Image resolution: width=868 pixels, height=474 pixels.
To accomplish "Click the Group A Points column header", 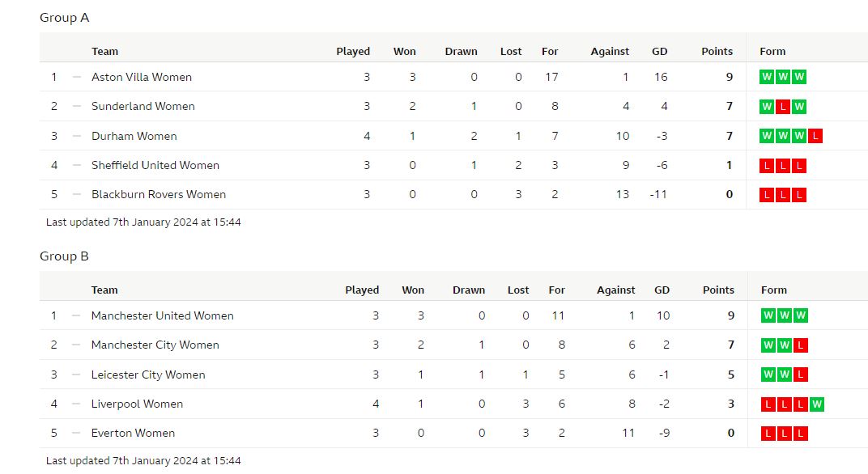I will pos(717,52).
